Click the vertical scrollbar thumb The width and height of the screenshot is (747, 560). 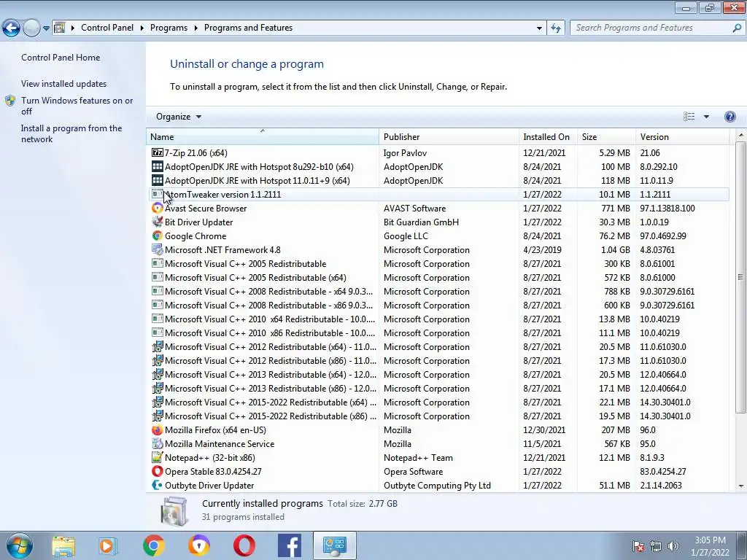[740, 277]
